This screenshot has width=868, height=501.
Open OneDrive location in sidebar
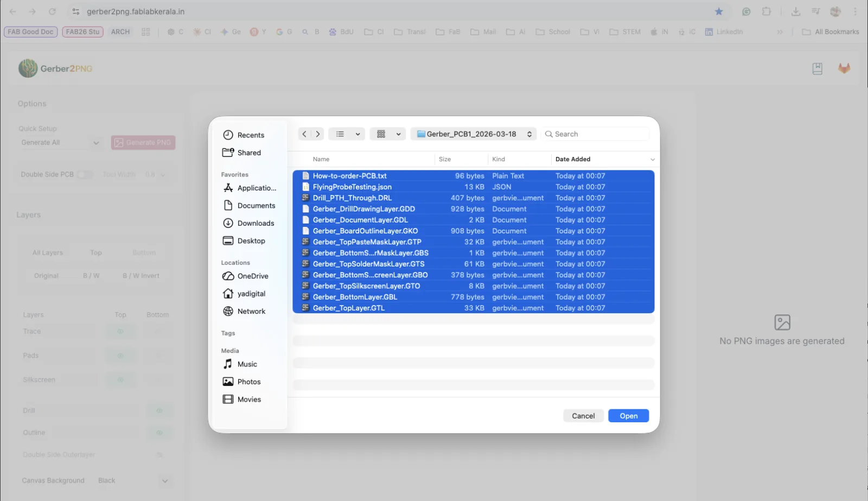coord(245,276)
